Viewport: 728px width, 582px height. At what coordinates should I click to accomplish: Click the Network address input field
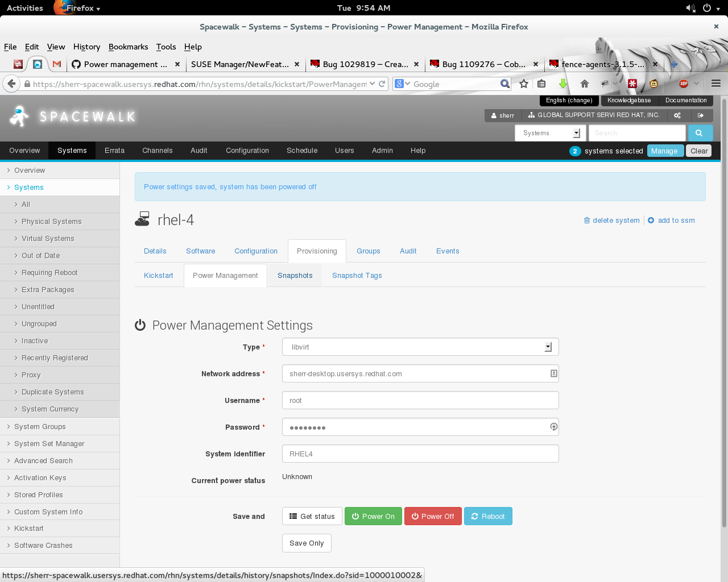(420, 373)
